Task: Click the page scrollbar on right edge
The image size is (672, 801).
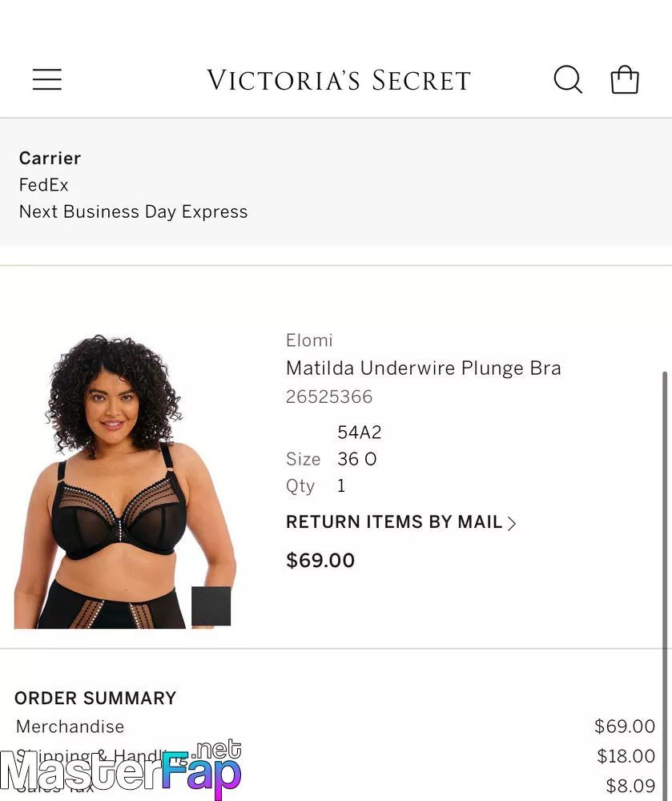Action: pyautogui.click(x=665, y=582)
